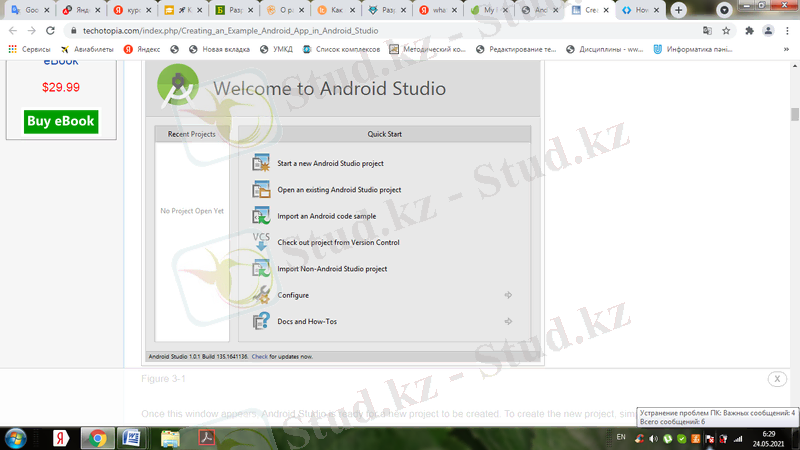This screenshot has width=800, height=450.
Task: Click the Docs and How-Tos icon
Action: click(261, 321)
